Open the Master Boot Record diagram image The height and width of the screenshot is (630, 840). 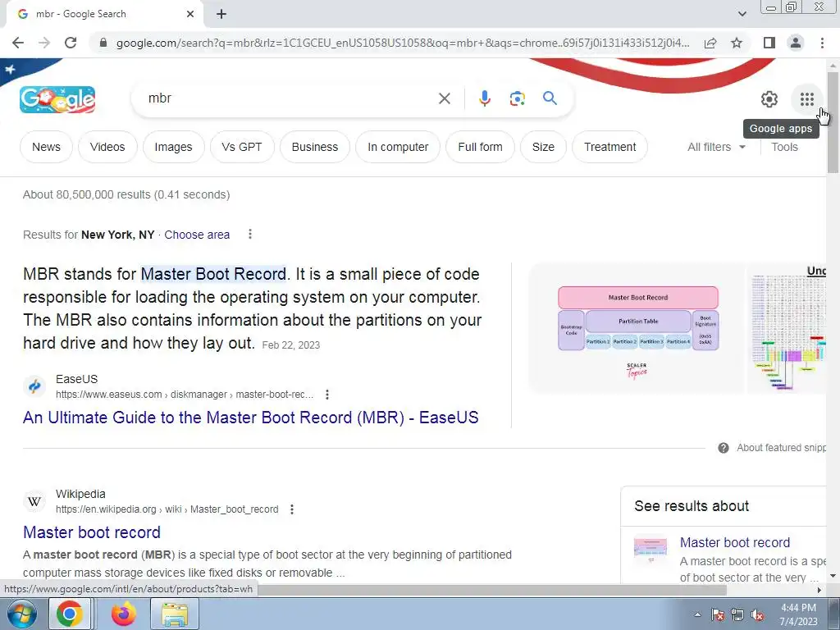point(637,328)
